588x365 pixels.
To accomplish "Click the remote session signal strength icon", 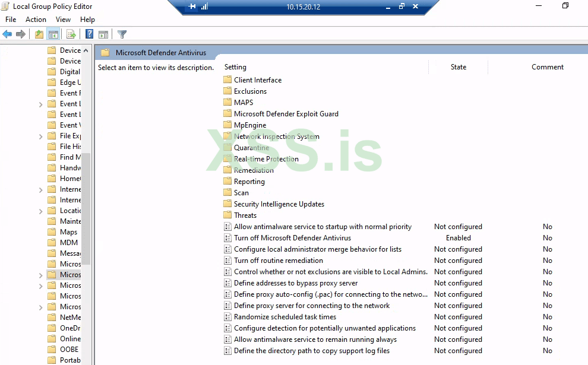I will (204, 7).
